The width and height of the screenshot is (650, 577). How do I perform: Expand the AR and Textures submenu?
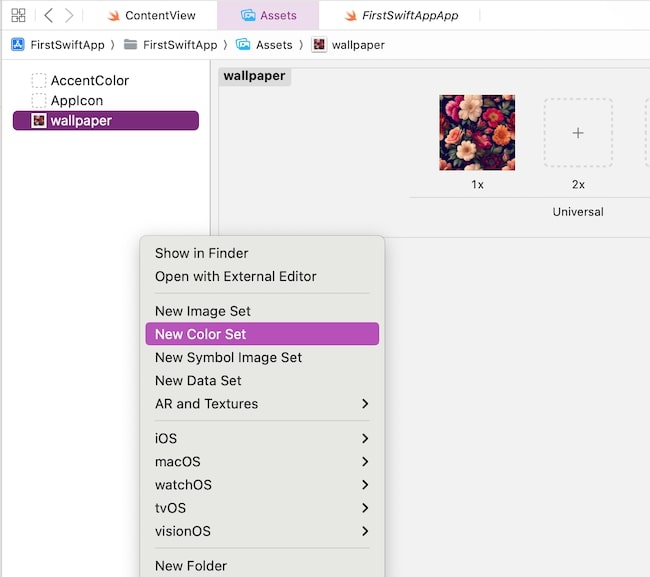[261, 404]
